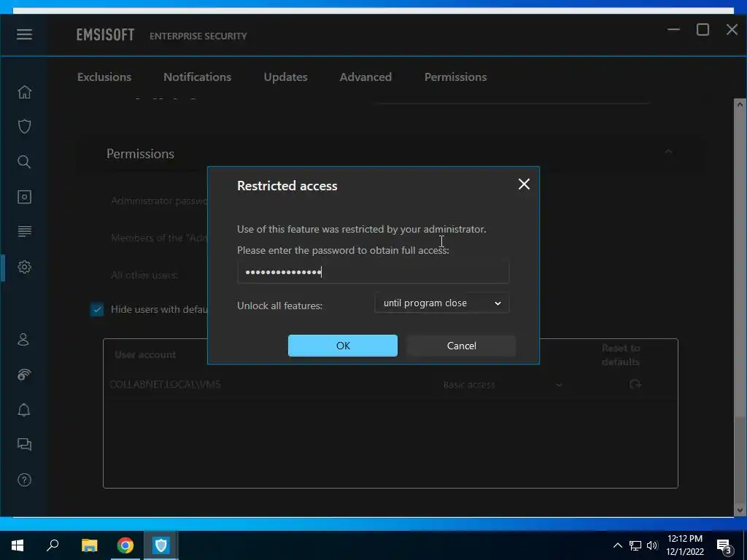Screen dimensions: 747x560
Task: Open the remote management signal icon
Action: [x=24, y=375]
